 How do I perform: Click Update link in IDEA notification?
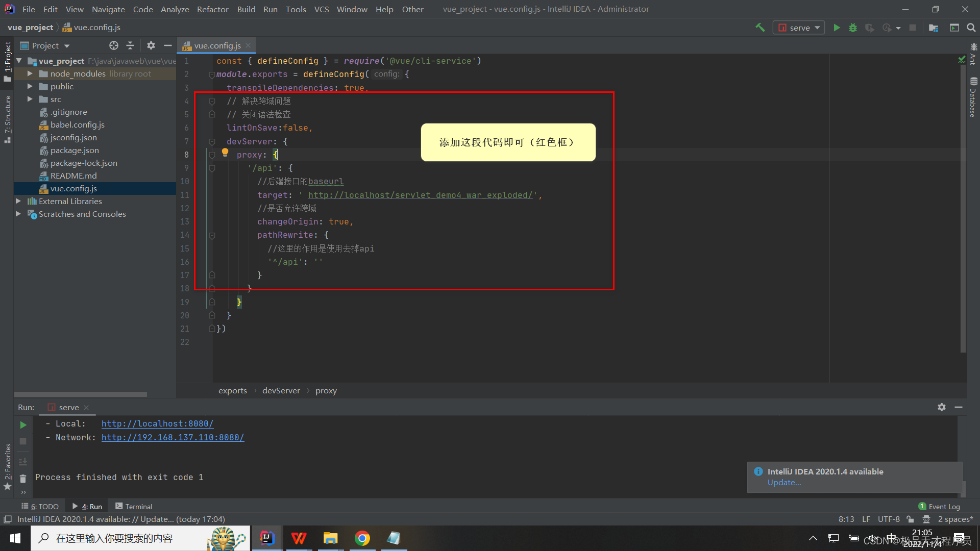(x=784, y=483)
